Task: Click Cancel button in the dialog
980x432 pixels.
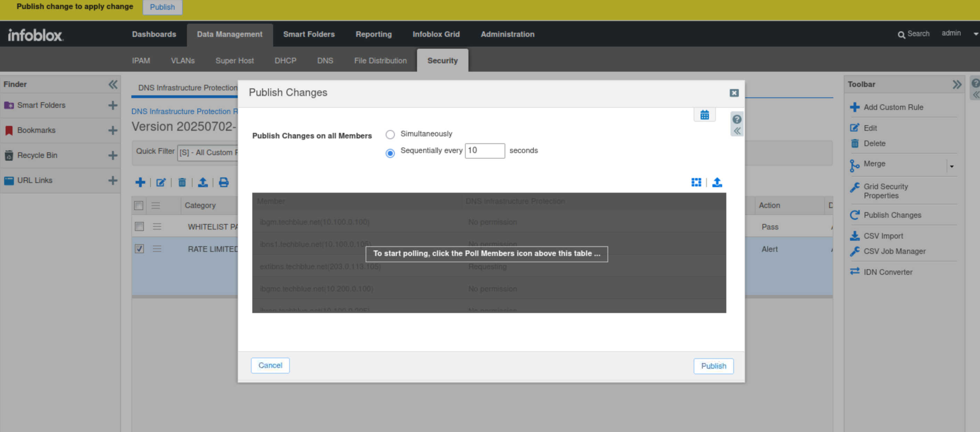Action: 270,366
